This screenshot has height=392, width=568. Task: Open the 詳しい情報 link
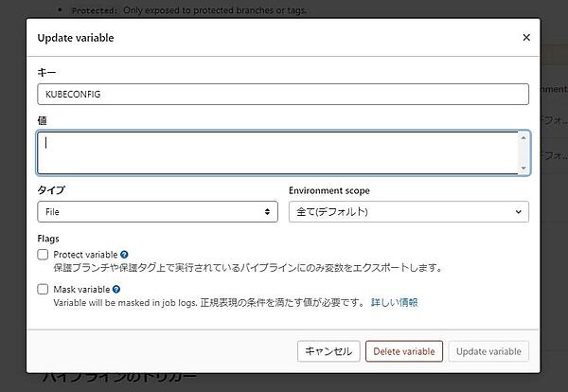coord(394,303)
